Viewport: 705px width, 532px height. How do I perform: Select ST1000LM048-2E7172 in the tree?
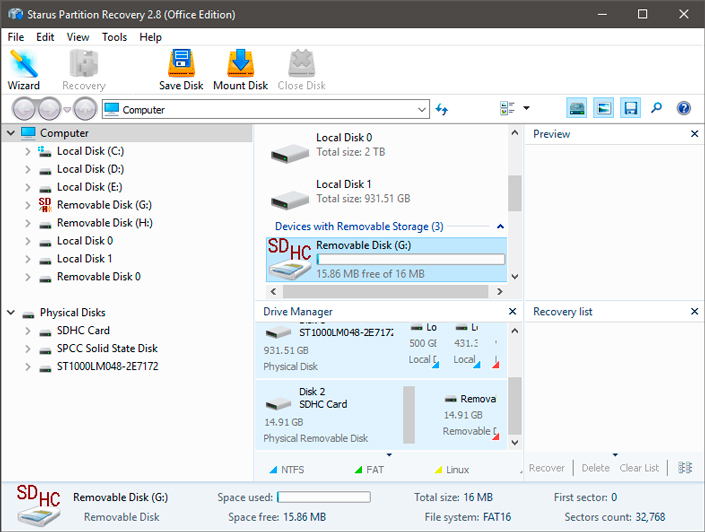[x=107, y=367]
